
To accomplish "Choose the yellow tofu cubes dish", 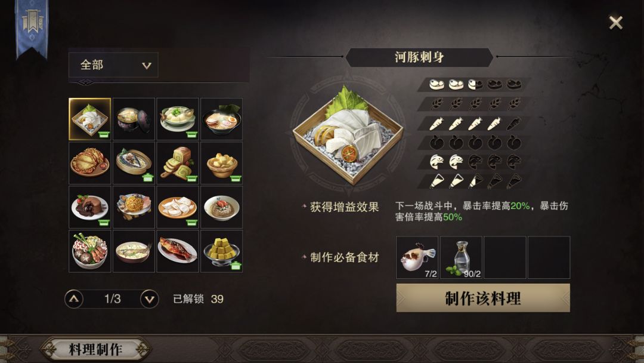I will tap(221, 251).
